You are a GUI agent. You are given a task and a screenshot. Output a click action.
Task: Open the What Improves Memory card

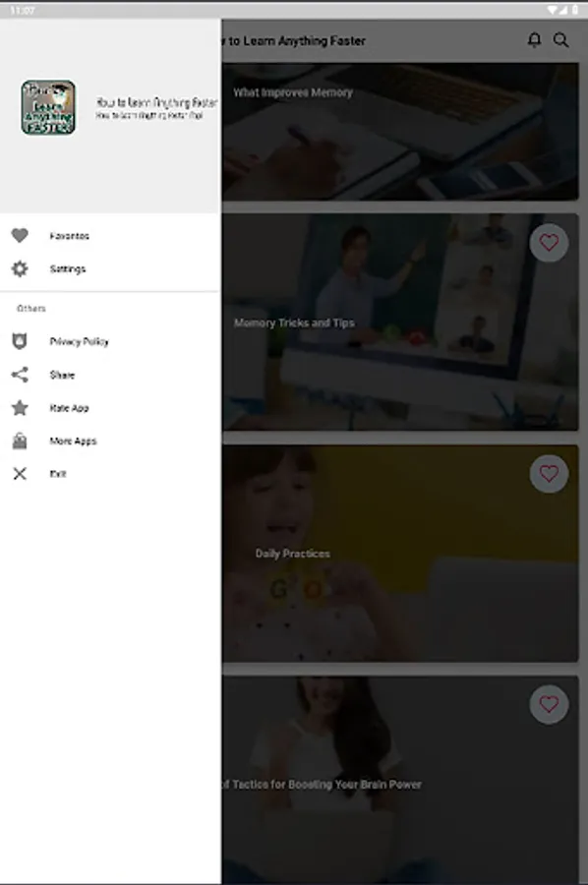click(x=400, y=132)
